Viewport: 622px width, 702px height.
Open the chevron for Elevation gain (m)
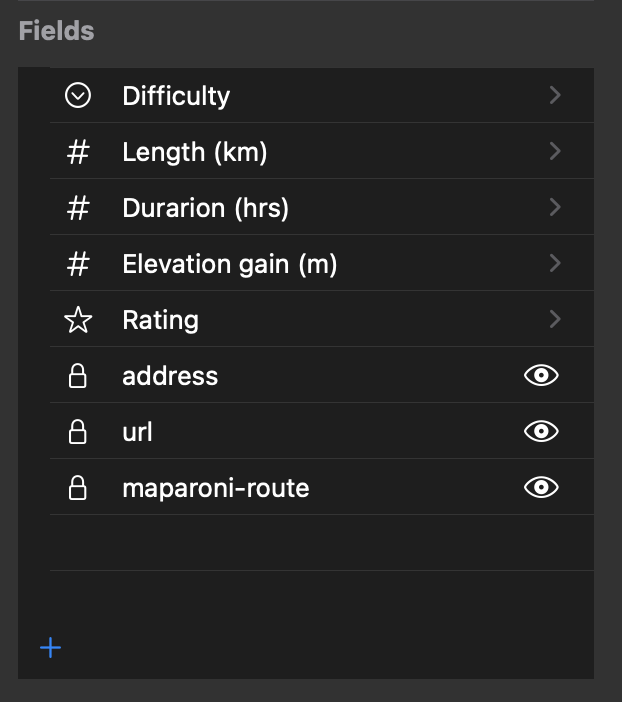pyautogui.click(x=555, y=263)
